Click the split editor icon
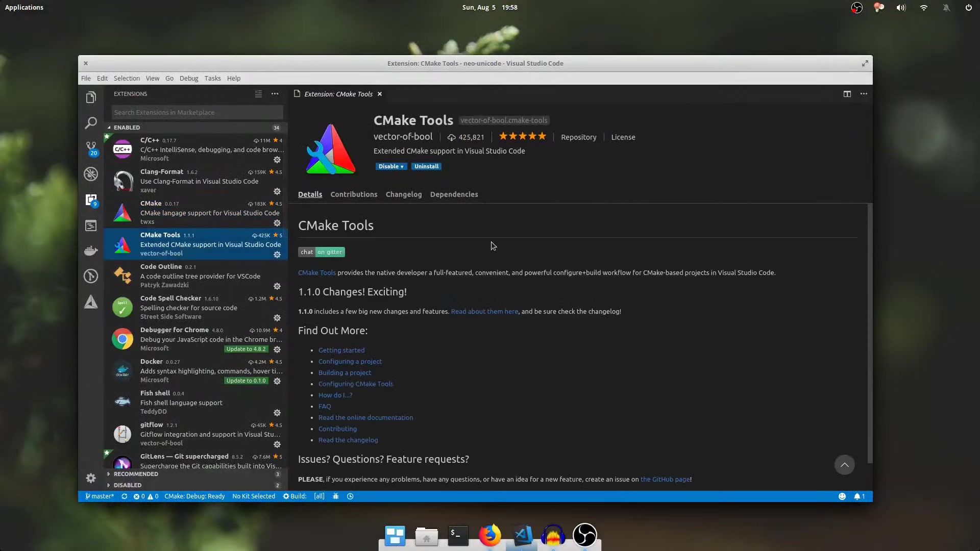Screen dimensions: 980x551 click(x=847, y=94)
